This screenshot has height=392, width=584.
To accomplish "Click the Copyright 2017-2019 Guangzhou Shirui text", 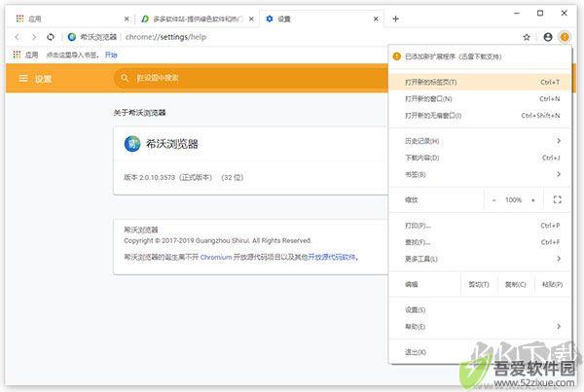I will (x=217, y=240).
